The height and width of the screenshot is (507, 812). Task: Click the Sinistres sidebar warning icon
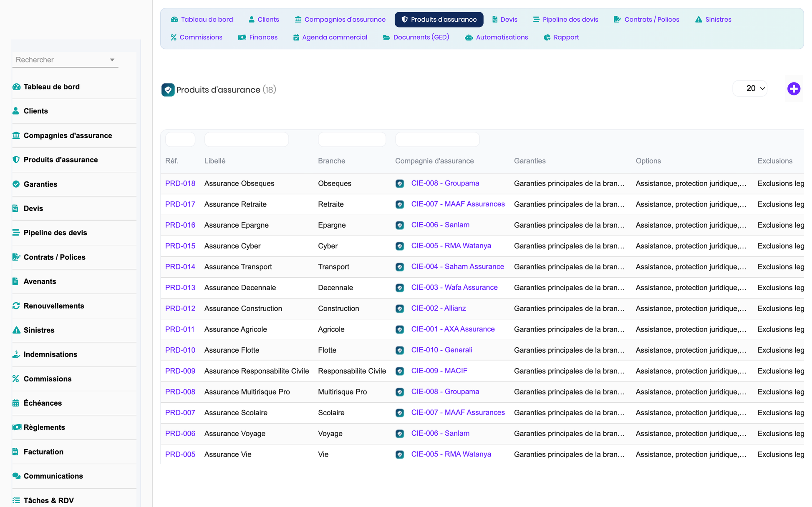16,330
